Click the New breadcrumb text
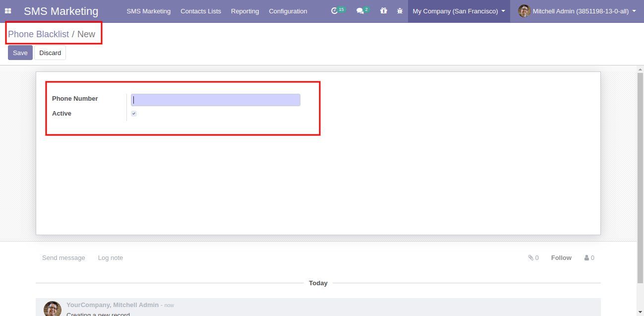The width and height of the screenshot is (644, 316). coord(86,34)
